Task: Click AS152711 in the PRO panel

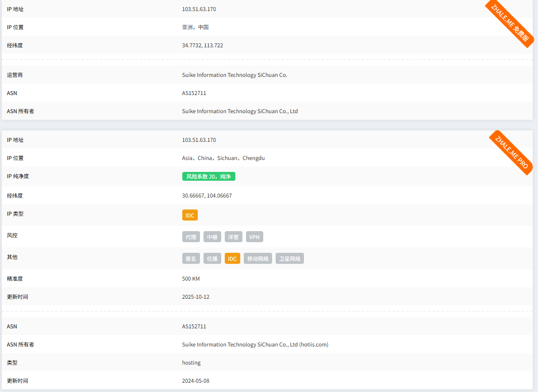Action: (x=194, y=327)
